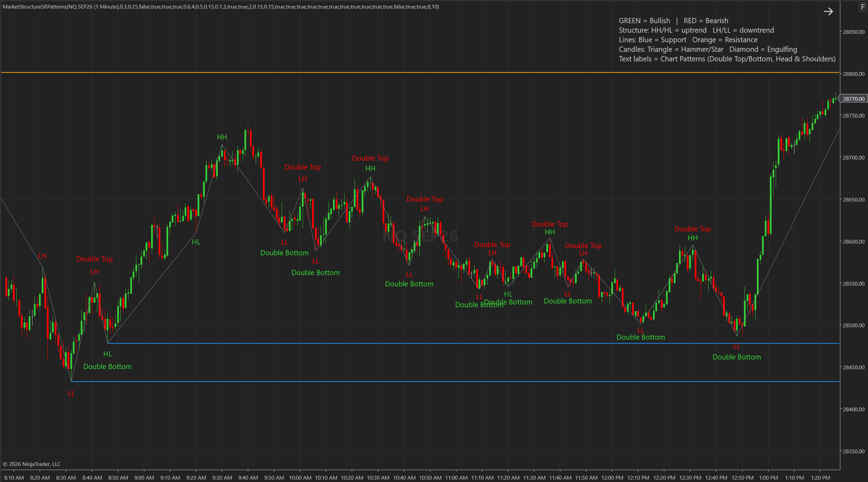Click the Double Top label above 11:35 AM HH
The height and width of the screenshot is (482, 868).
click(x=550, y=224)
